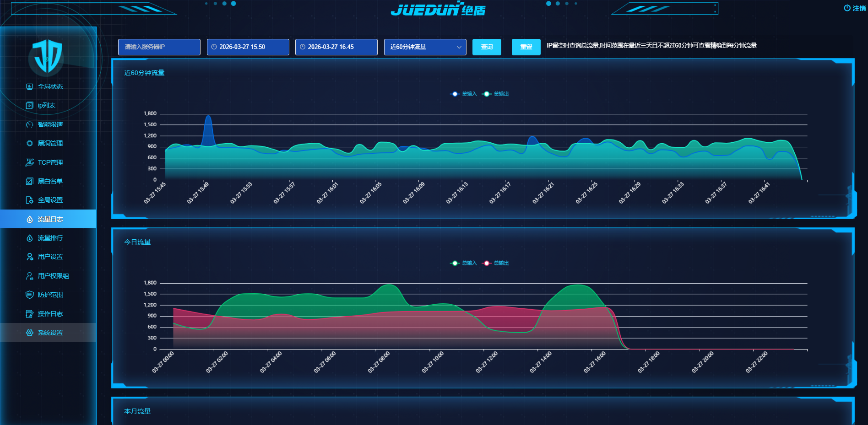Open 防护范围 via the shield icon
868x425 pixels.
pyautogui.click(x=30, y=295)
